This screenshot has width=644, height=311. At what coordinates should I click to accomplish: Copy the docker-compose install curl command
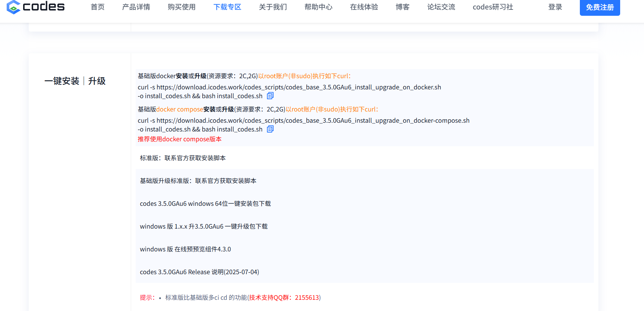(x=270, y=129)
